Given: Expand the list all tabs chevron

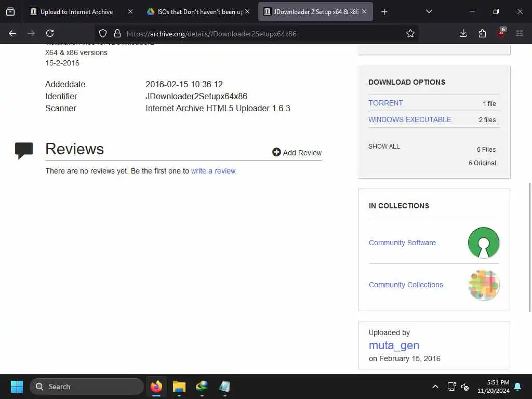Looking at the screenshot, I should pyautogui.click(x=429, y=12).
